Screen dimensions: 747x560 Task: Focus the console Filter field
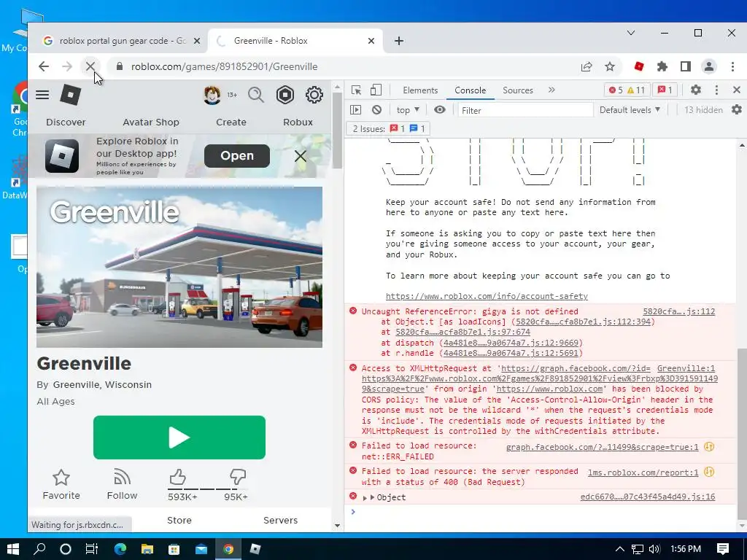click(x=526, y=111)
